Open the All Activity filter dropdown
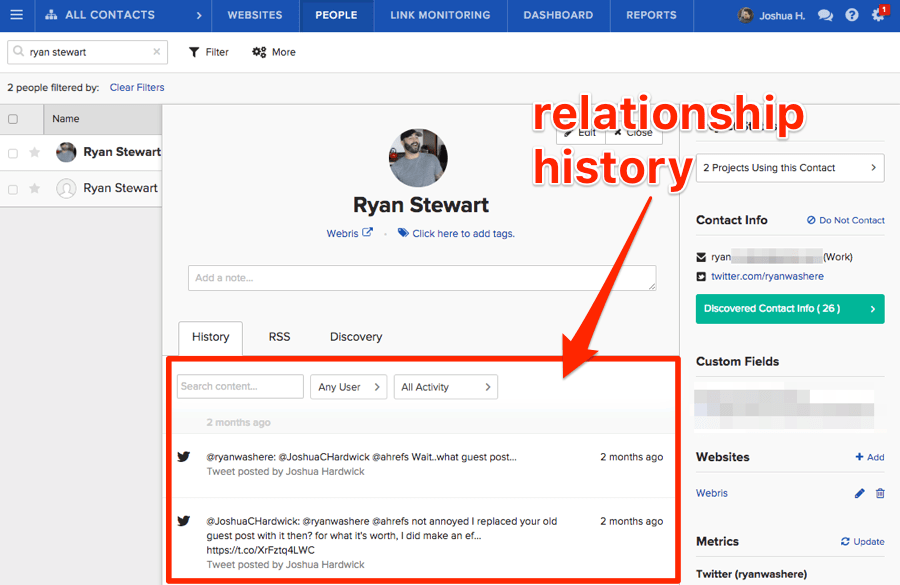 click(x=445, y=387)
